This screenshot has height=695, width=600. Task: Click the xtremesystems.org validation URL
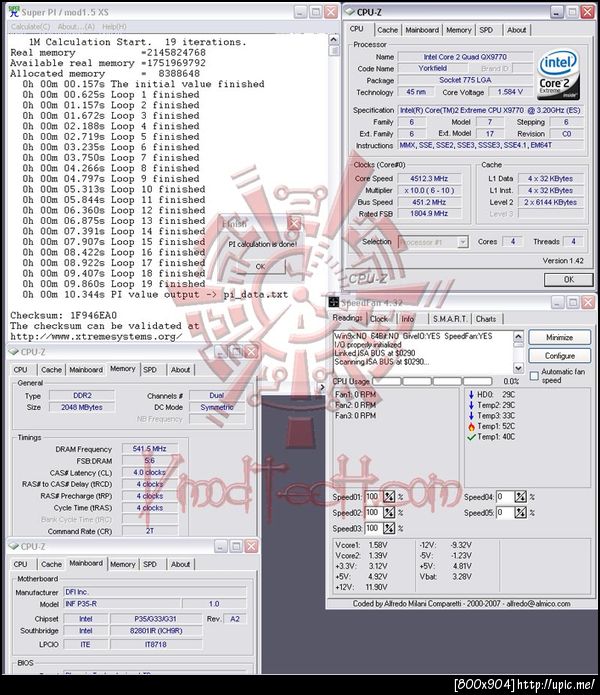click(96, 337)
